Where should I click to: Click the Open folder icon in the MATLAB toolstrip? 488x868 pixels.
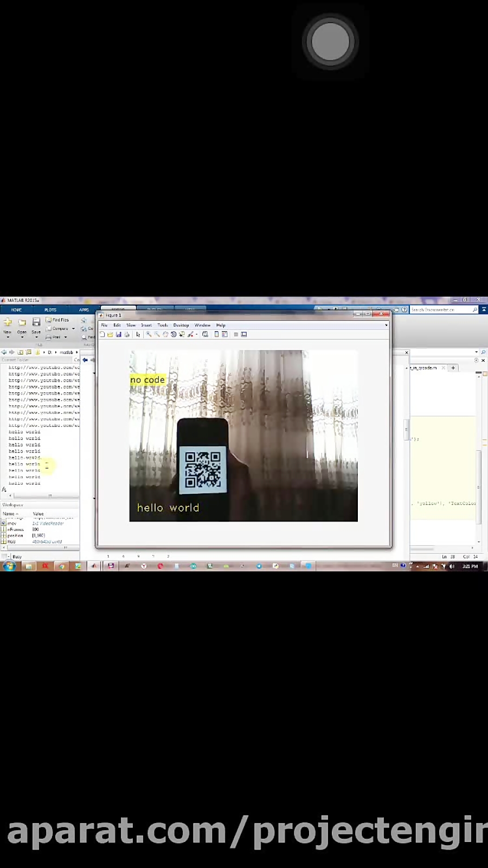22,322
